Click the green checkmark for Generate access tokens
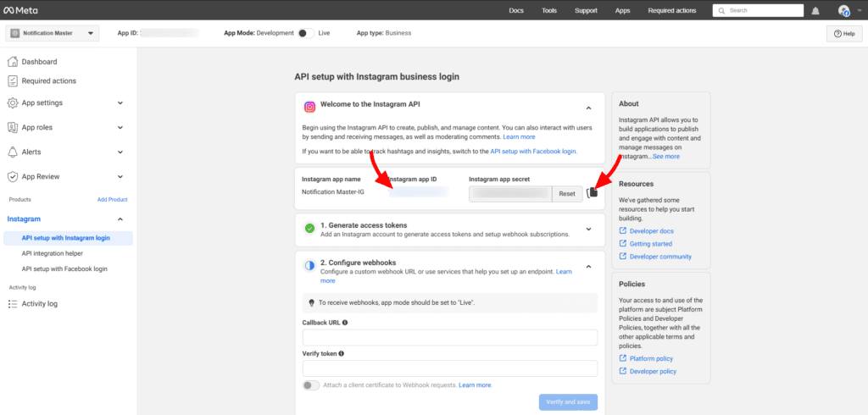The width and height of the screenshot is (868, 415). [x=310, y=228]
